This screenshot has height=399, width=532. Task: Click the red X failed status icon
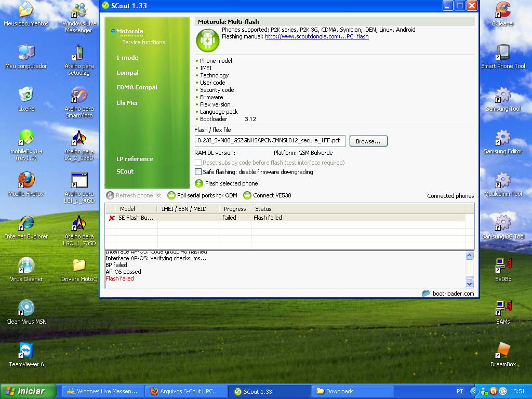tap(111, 218)
